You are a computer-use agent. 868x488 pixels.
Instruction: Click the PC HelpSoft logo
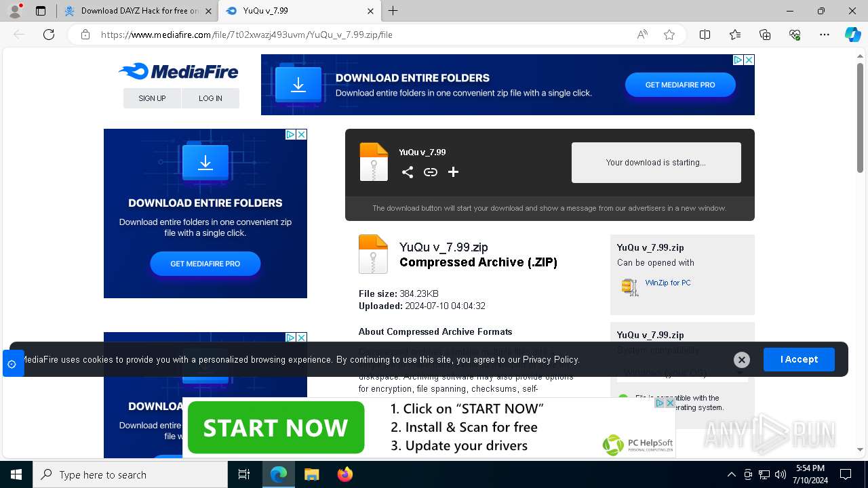(x=637, y=445)
